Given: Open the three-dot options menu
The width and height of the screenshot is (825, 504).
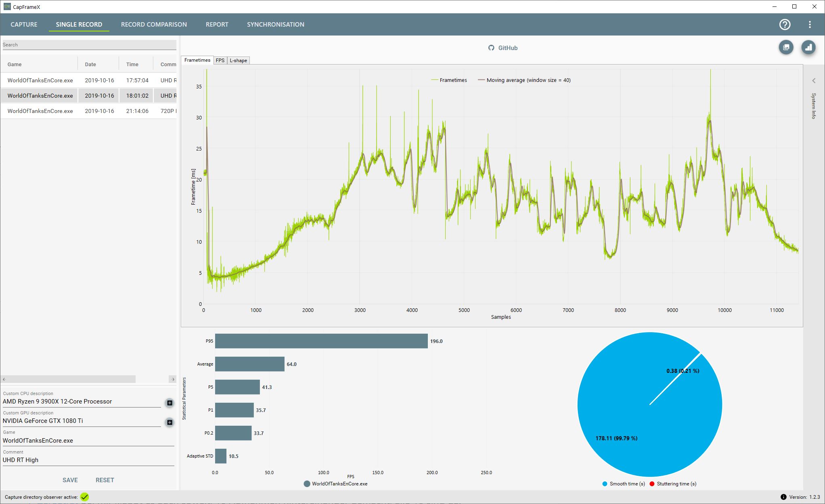Looking at the screenshot, I should 810,25.
